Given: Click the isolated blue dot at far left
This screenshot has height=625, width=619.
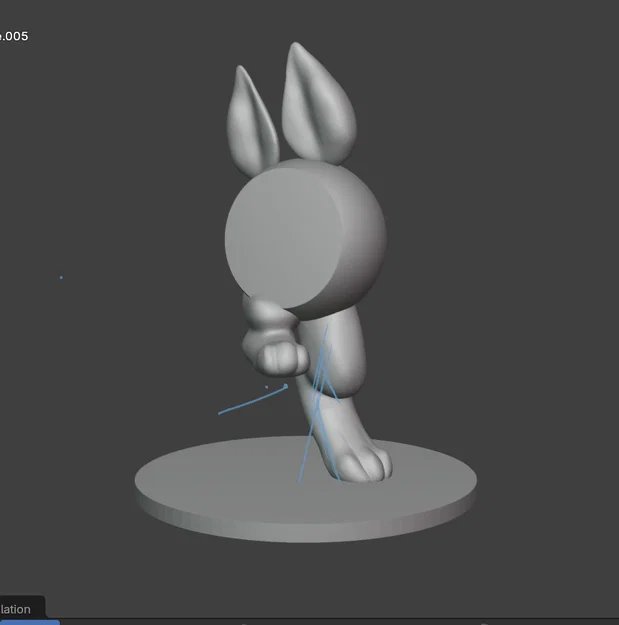Looking at the screenshot, I should tap(61, 277).
